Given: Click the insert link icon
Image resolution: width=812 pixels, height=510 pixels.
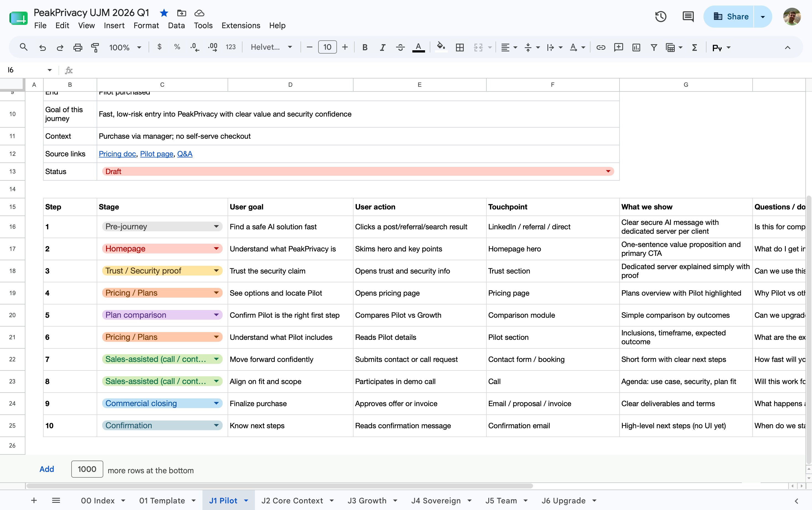Looking at the screenshot, I should [600, 48].
